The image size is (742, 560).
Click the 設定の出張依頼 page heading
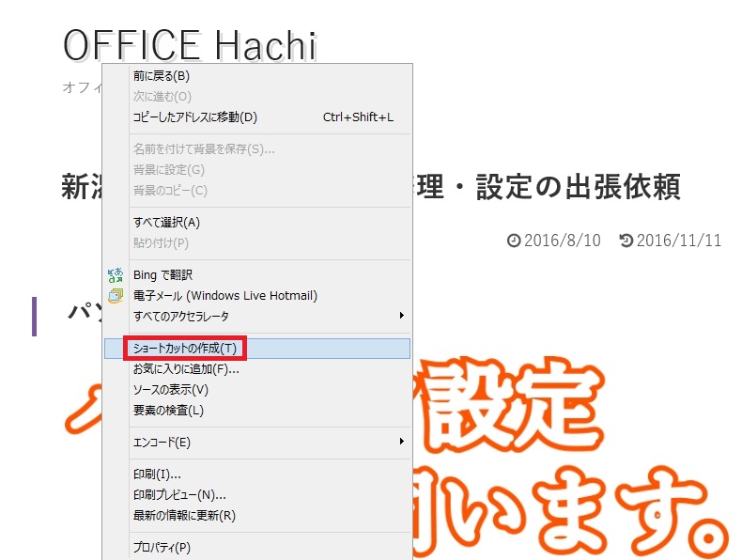pos(579,186)
